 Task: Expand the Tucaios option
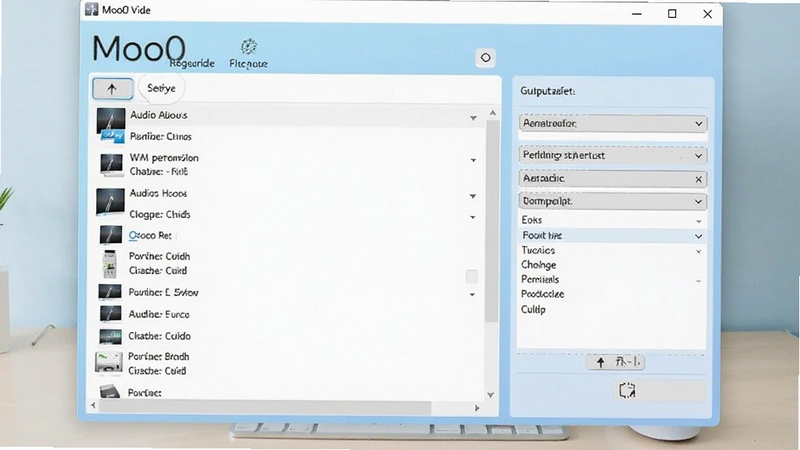698,252
